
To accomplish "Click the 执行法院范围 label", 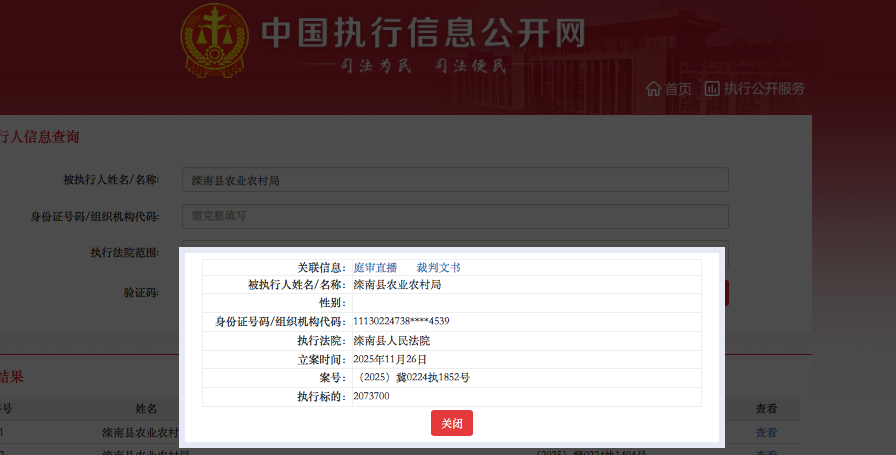I will pyautogui.click(x=124, y=252).
